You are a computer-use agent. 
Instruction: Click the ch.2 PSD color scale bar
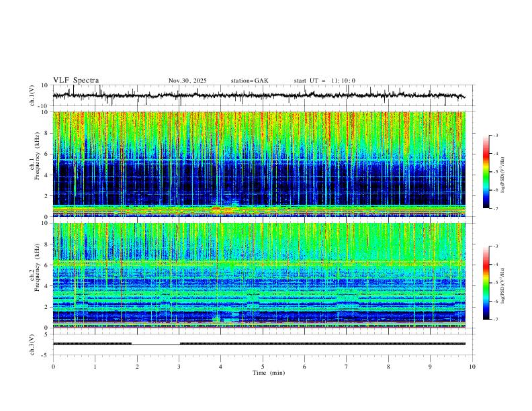click(486, 283)
